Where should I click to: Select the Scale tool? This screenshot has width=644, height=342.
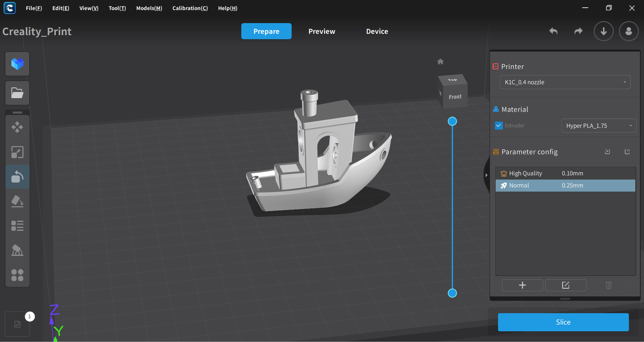coord(17,152)
